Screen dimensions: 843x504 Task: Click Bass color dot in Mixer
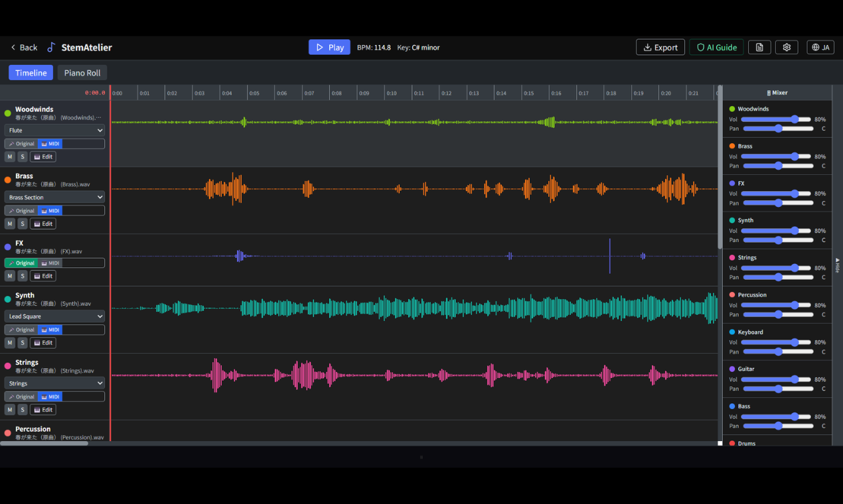732,406
